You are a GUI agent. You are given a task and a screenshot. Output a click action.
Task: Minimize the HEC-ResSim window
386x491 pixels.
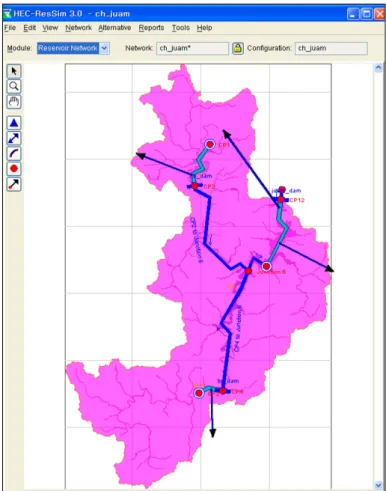(353, 14)
